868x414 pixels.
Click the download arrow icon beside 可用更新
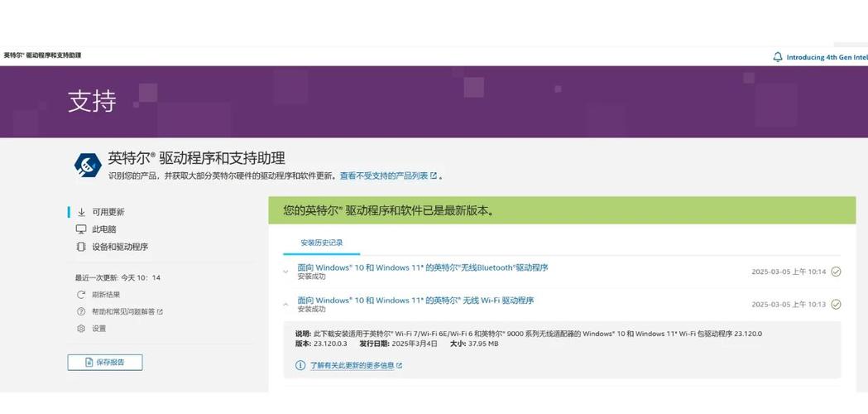pos(81,212)
